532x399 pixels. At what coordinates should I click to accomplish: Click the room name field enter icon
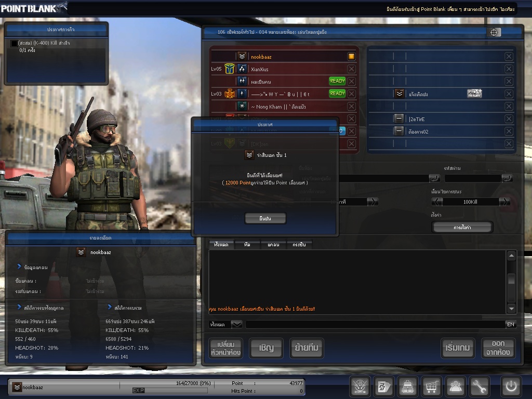coord(435,178)
